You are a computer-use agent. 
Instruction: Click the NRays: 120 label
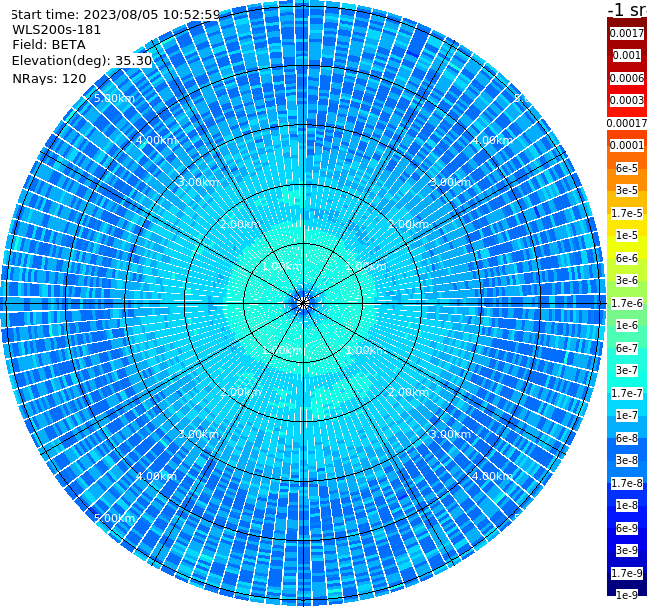[x=49, y=78]
